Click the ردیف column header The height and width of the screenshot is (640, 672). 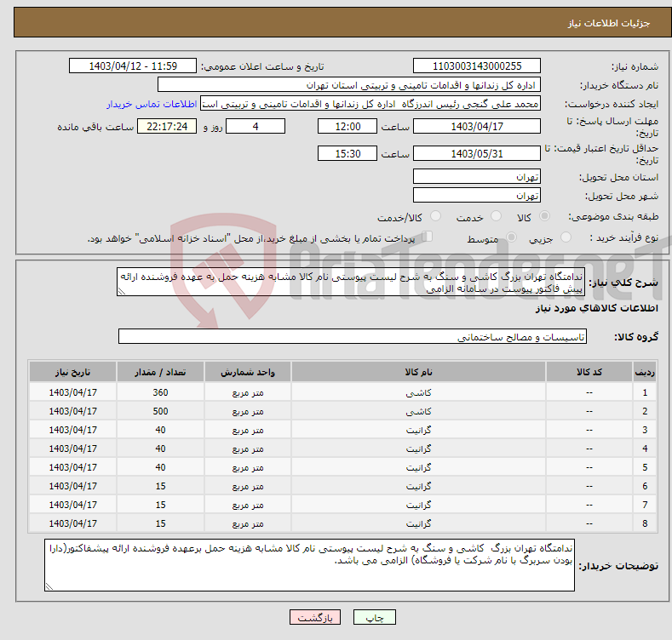pyautogui.click(x=645, y=372)
